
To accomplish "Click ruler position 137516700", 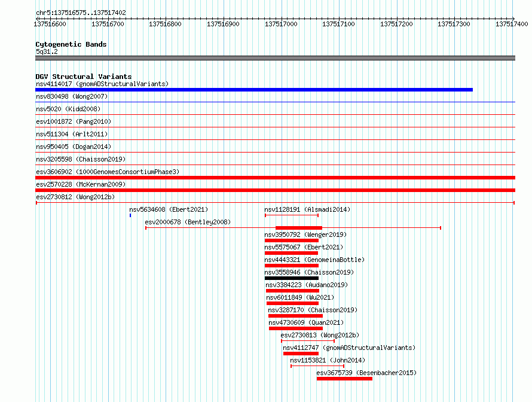I will (x=108, y=24).
